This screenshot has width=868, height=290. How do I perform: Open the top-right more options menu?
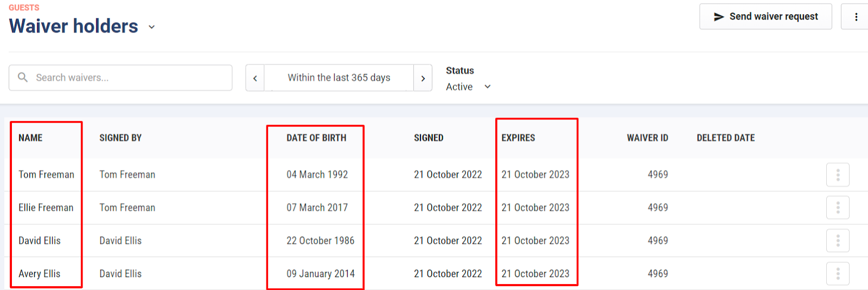coord(856,16)
